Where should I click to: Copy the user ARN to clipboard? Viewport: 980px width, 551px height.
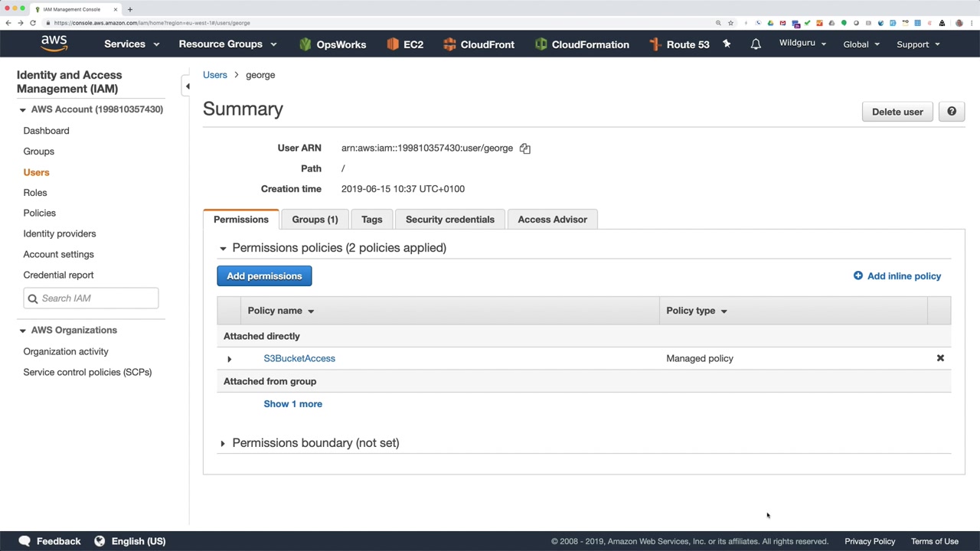point(525,148)
